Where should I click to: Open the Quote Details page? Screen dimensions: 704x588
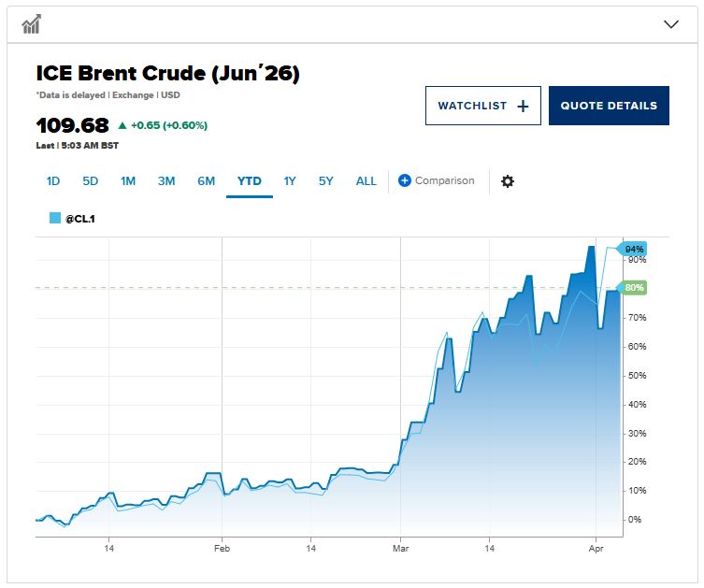[609, 106]
